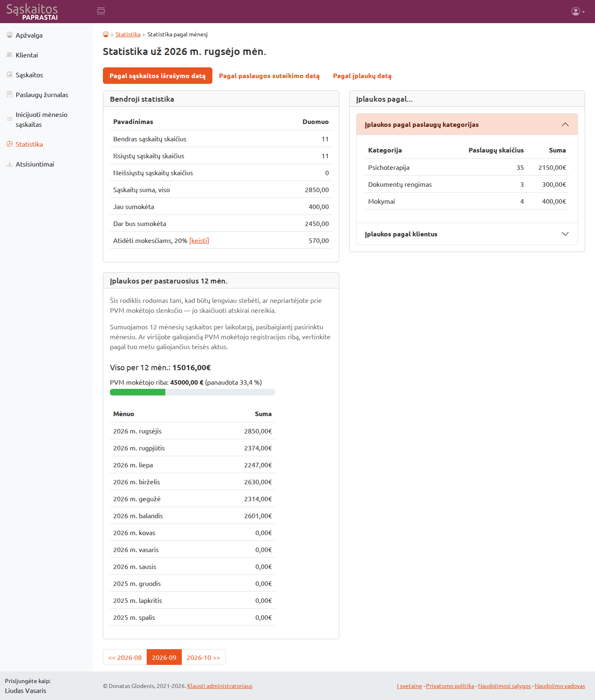Click the Inicijuoti mėnesio sąskaitas list icon
This screenshot has width=595, height=700.
click(10, 119)
